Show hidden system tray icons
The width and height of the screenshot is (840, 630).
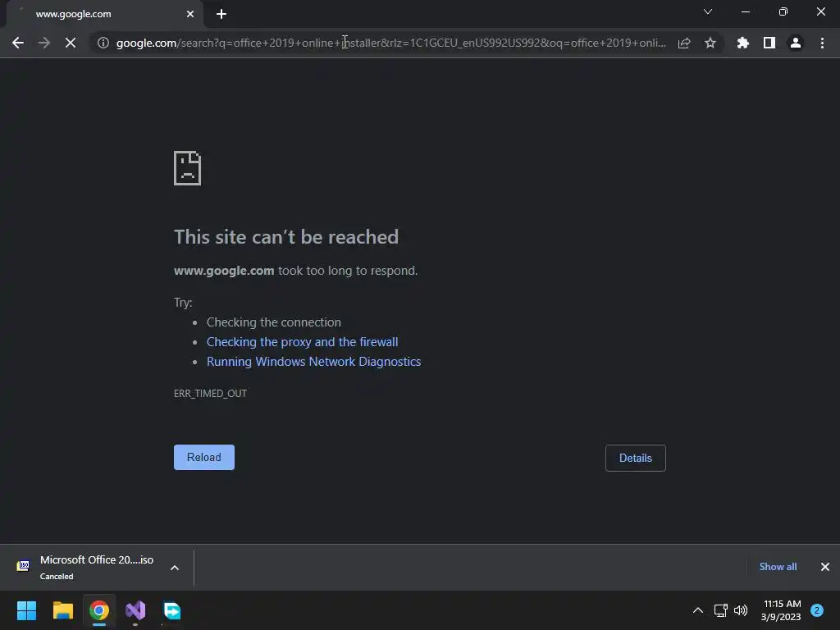point(698,610)
